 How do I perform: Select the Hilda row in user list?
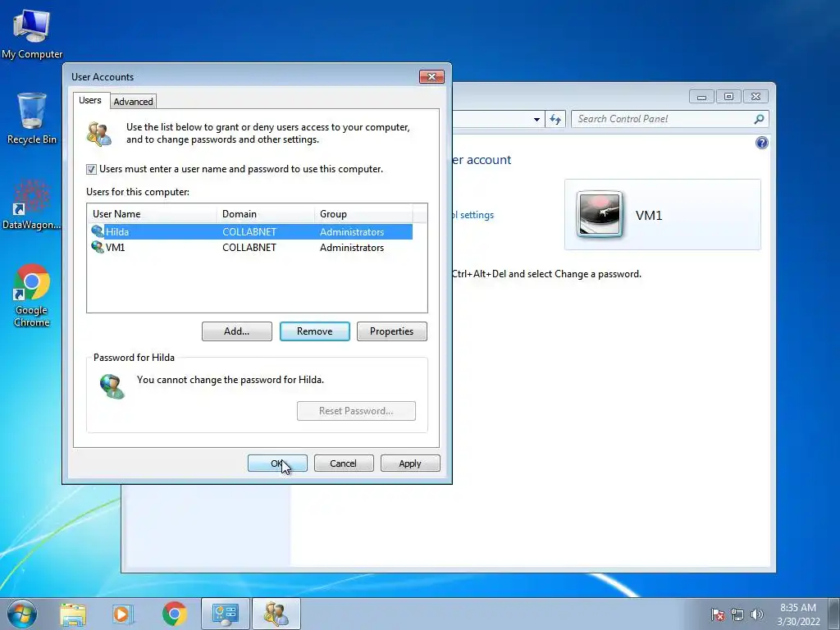252,231
